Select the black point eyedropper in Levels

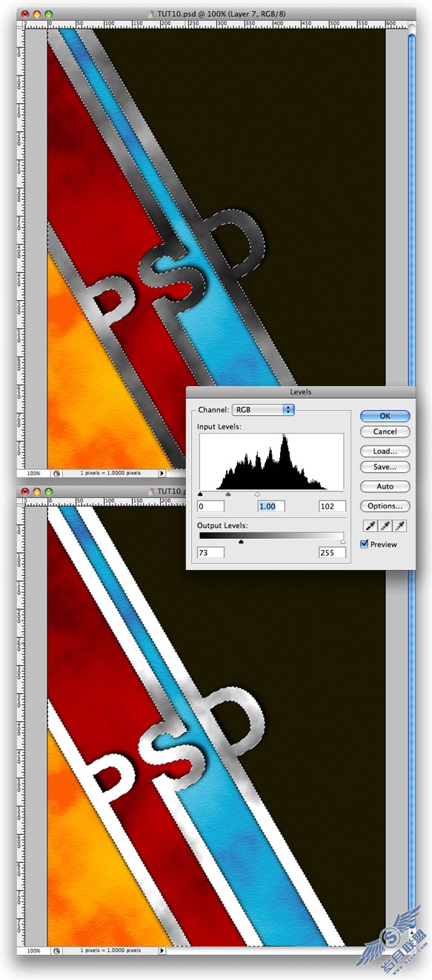click(369, 526)
